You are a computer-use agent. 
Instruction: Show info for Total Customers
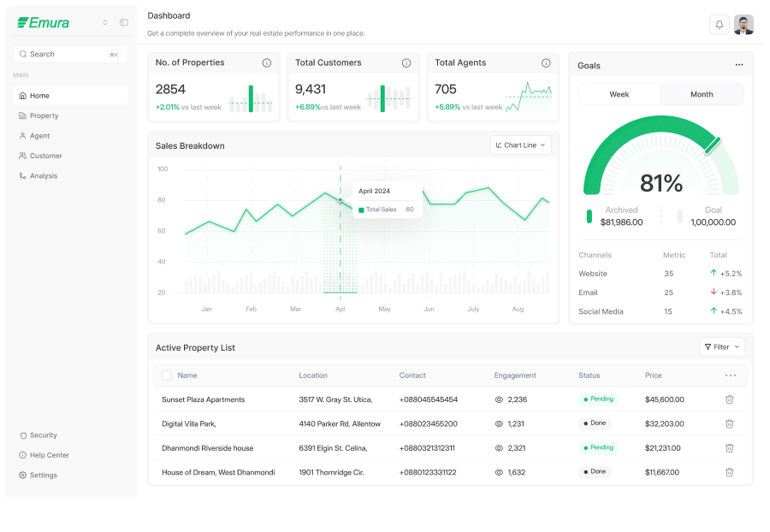coord(406,62)
